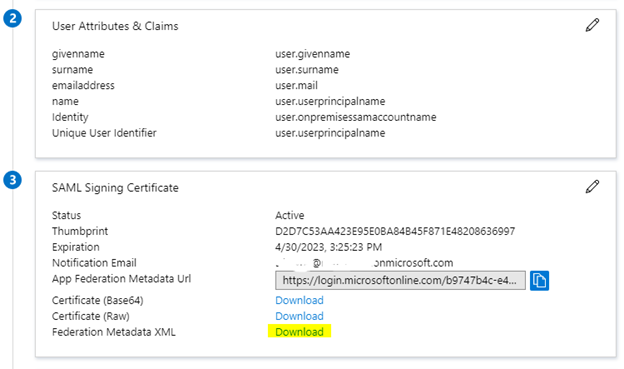
Task: Click the User Attributes & Claims heading
Action: pos(115,26)
